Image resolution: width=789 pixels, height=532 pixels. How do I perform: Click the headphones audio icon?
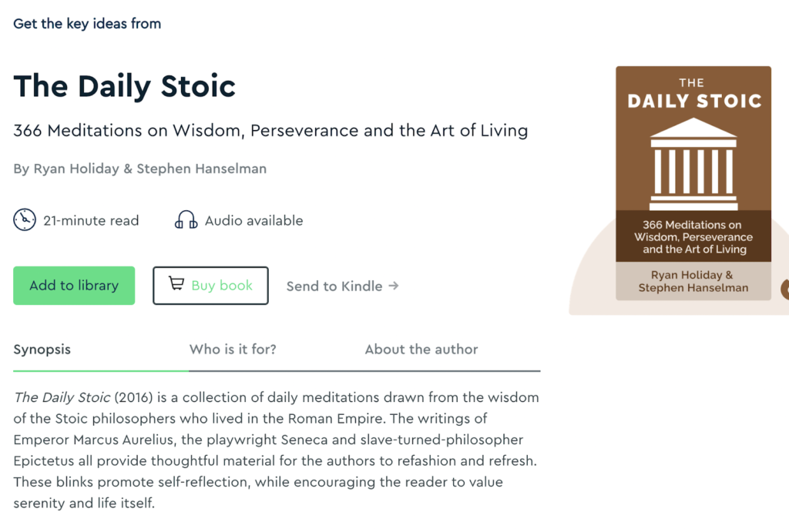(186, 221)
